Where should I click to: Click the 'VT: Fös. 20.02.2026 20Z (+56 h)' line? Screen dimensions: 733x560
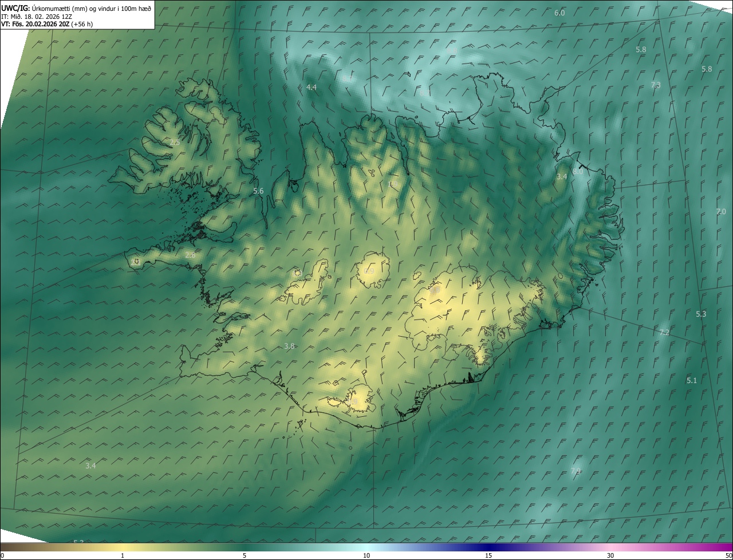pyautogui.click(x=47, y=24)
